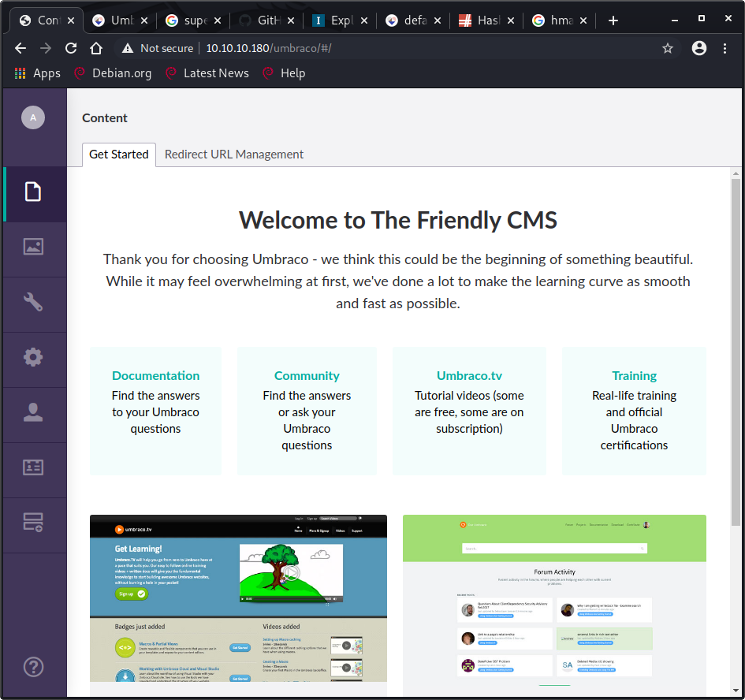745x700 pixels.
Task: Open the Help question mark icon
Action: 33,668
